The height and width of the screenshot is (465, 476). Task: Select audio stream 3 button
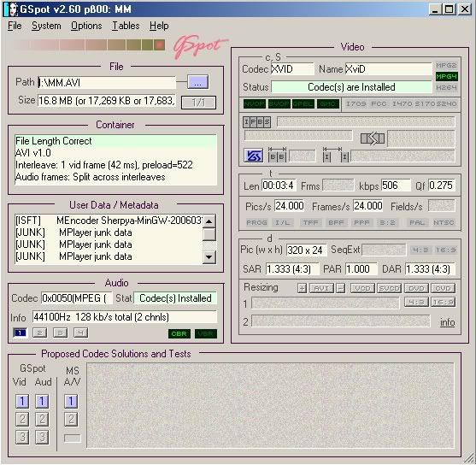(x=60, y=333)
